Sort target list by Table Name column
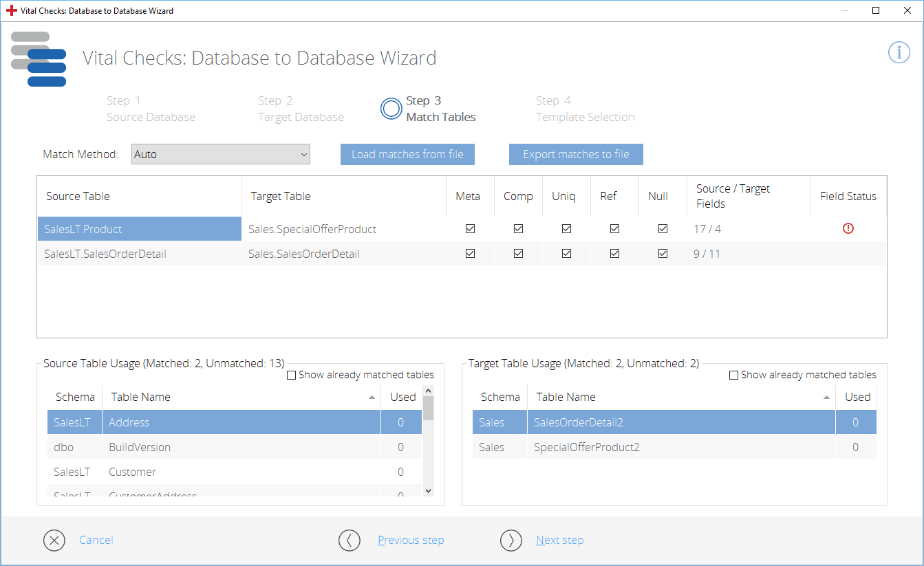 point(681,397)
